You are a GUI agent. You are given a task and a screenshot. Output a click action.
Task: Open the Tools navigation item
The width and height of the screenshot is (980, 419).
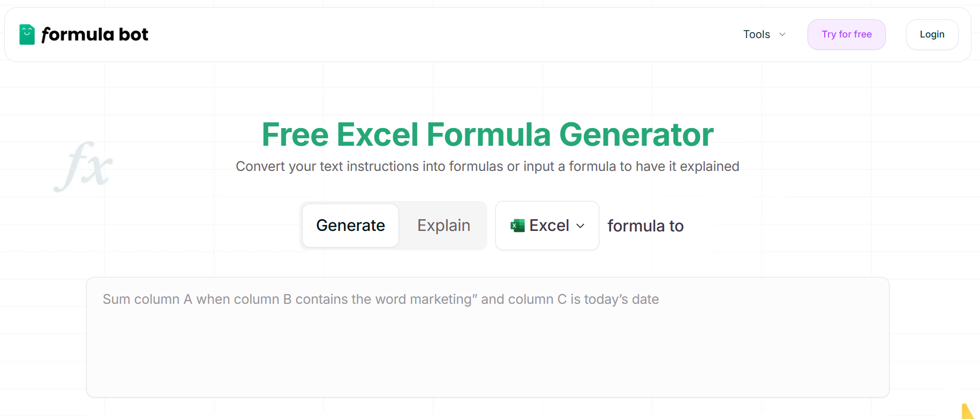pyautogui.click(x=757, y=34)
